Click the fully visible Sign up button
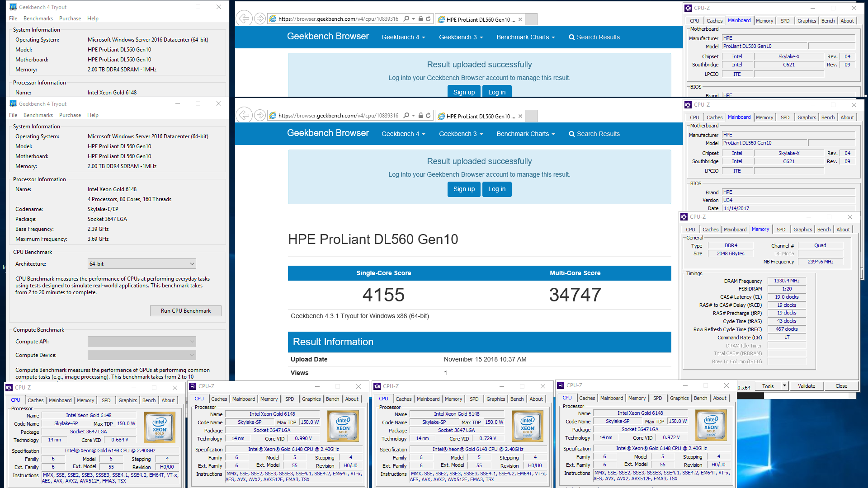Viewport: 868px width, 488px height. (464, 189)
